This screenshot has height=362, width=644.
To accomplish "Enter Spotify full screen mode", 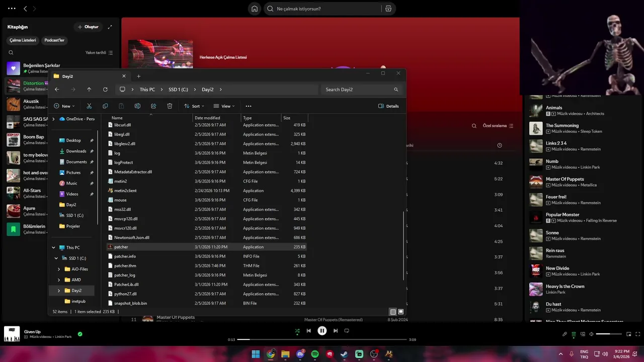I will point(637,334).
